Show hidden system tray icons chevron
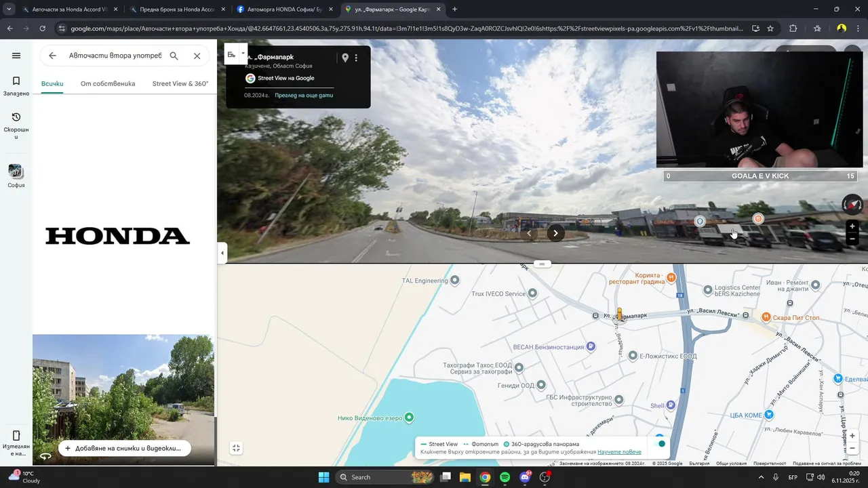 click(x=760, y=477)
